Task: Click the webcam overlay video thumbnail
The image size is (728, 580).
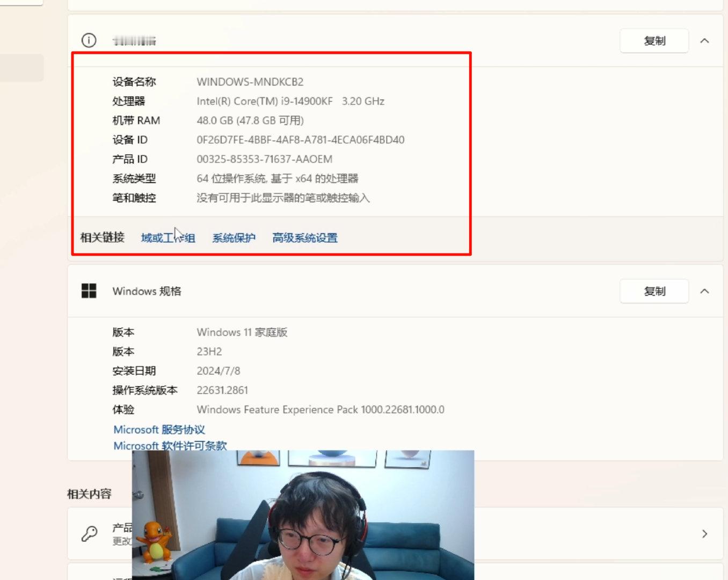Action: (303, 515)
